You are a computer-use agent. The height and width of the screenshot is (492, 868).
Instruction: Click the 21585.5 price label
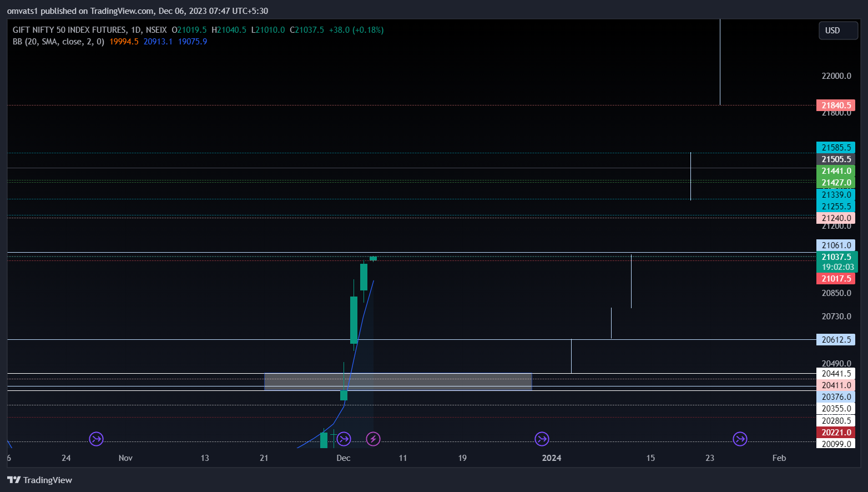point(836,148)
